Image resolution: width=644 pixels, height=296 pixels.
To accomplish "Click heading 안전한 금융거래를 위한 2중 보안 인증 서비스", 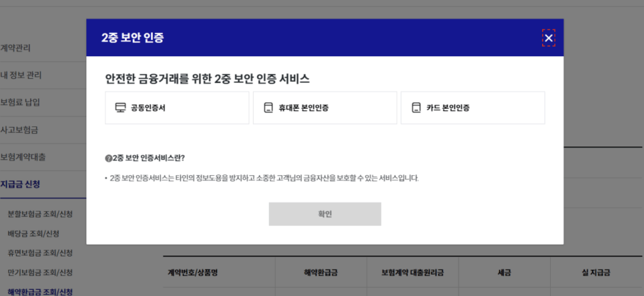I will click(x=207, y=79).
